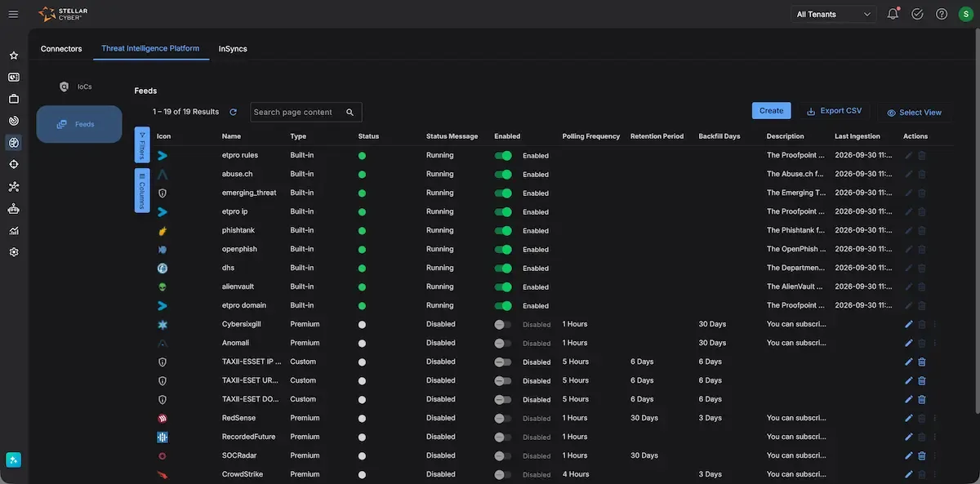Delete the TAXII-ESSET IP feed
The height and width of the screenshot is (484, 980).
tap(922, 362)
